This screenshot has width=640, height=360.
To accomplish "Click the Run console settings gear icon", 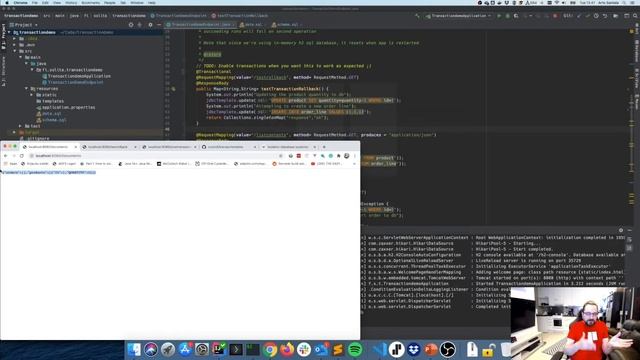I will click(x=621, y=230).
